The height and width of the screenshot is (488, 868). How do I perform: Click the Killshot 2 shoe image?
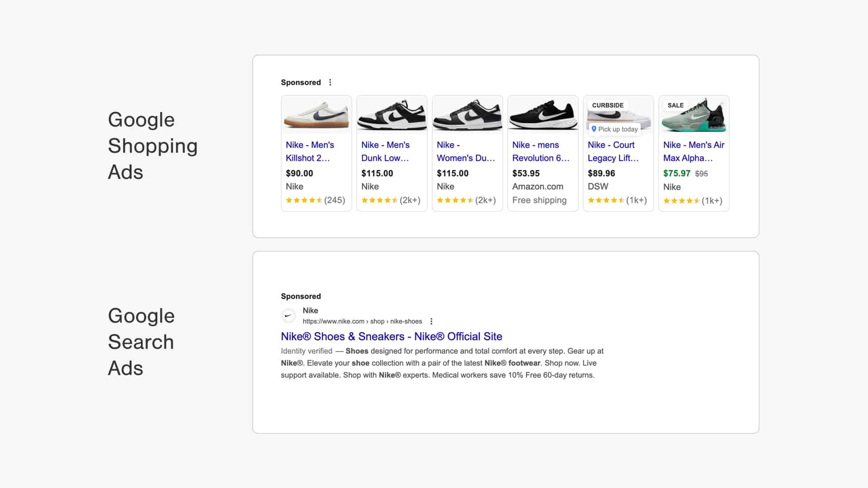tap(316, 115)
